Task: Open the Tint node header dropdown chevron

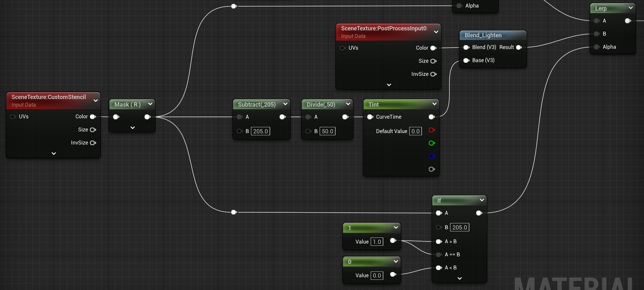Action: tap(434, 104)
